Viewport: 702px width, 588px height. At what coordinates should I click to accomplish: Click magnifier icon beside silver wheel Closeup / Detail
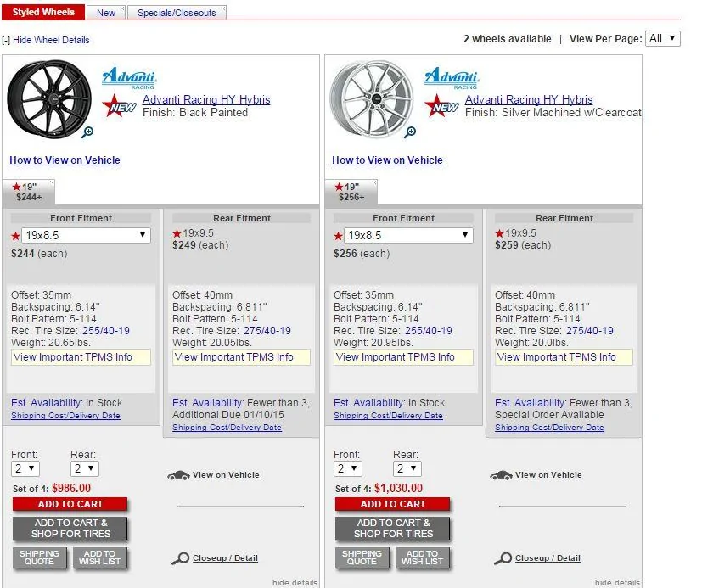[x=503, y=558]
